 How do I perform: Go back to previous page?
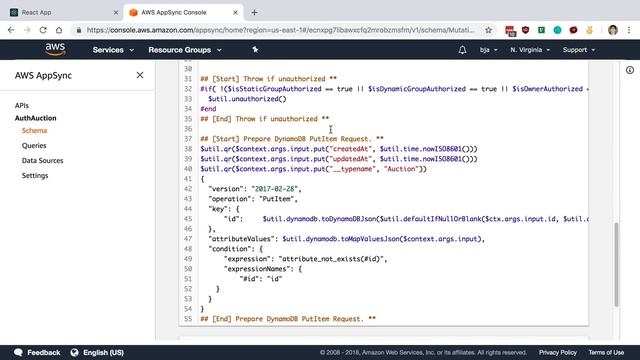(x=11, y=30)
